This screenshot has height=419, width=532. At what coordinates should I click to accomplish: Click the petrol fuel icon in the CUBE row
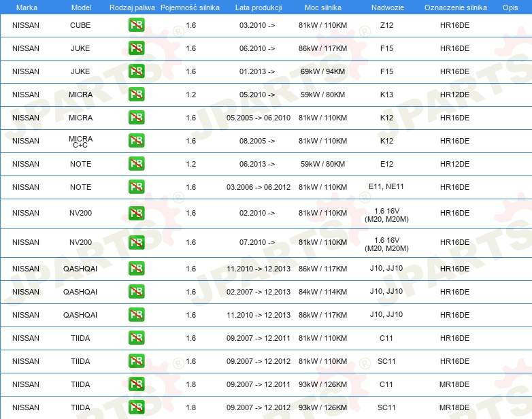click(x=136, y=25)
